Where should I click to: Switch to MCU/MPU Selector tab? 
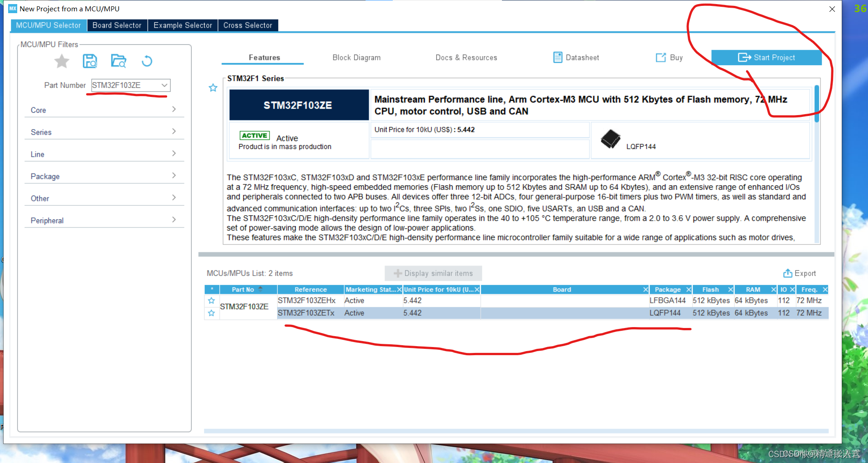coord(48,25)
